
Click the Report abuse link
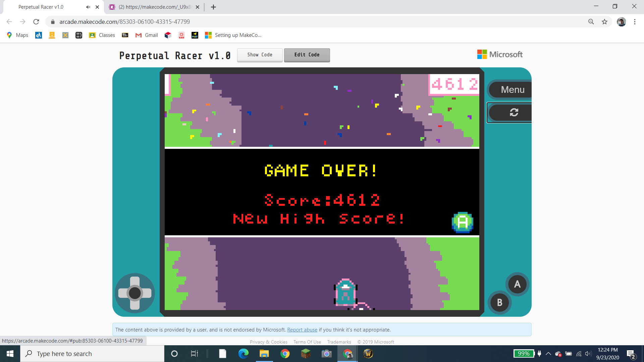pos(302,330)
